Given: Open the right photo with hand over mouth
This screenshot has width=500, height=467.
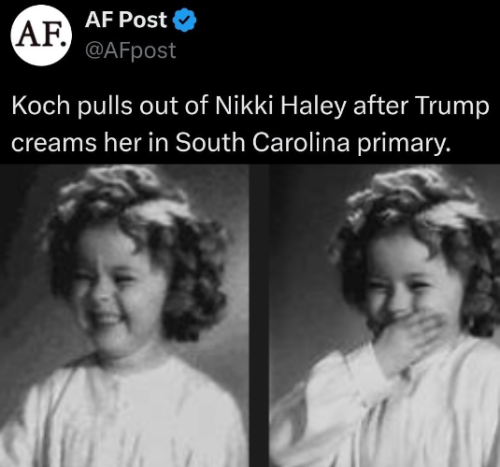Looking at the screenshot, I should tap(384, 315).
